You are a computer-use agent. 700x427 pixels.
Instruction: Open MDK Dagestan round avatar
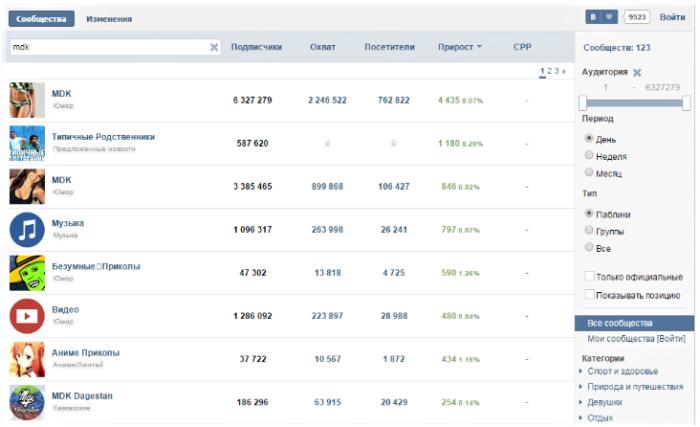(27, 402)
